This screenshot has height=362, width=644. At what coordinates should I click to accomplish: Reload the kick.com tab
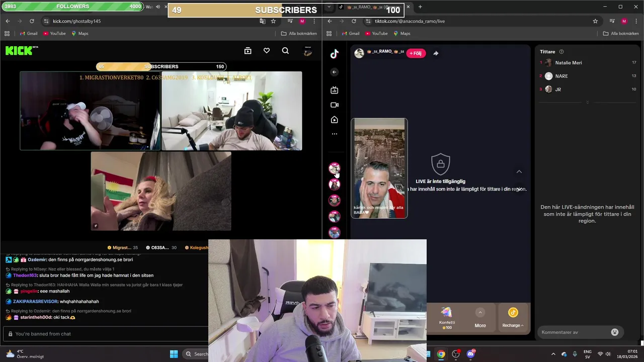coord(32,21)
